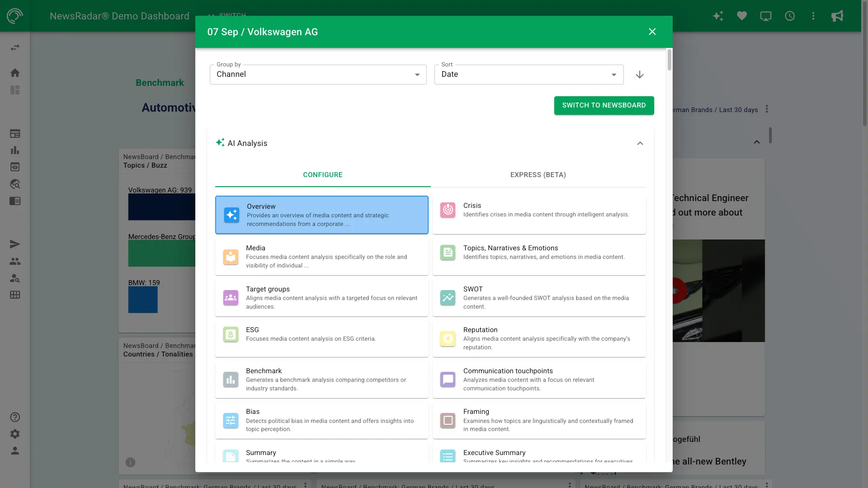Image resolution: width=868 pixels, height=488 pixels.
Task: Click the clock history icon
Action: pyautogui.click(x=790, y=16)
